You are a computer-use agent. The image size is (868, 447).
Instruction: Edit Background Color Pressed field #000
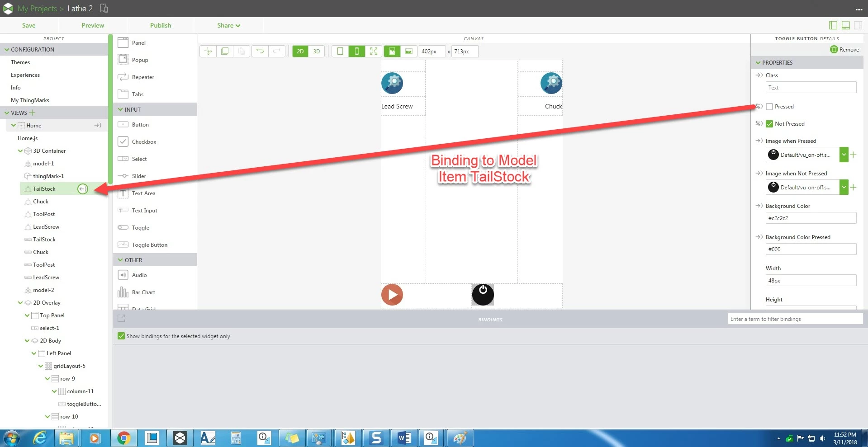pos(811,249)
